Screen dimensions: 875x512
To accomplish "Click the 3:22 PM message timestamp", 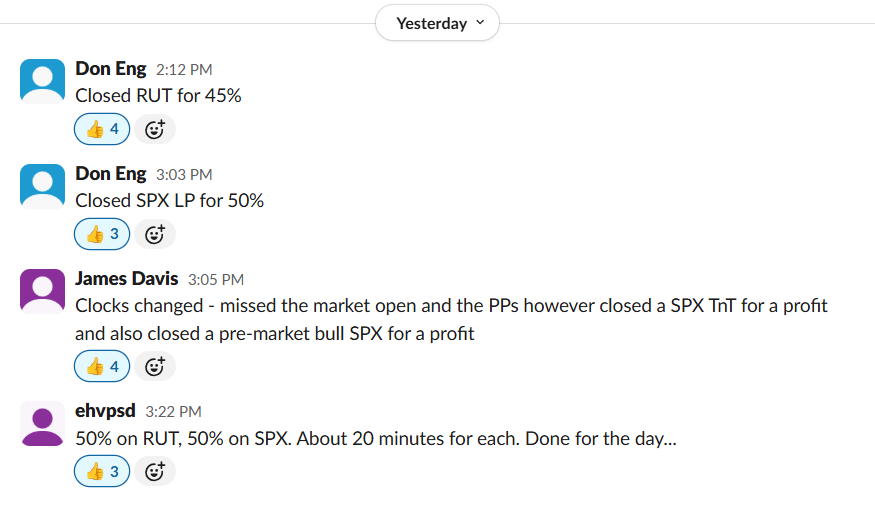I will point(174,412).
